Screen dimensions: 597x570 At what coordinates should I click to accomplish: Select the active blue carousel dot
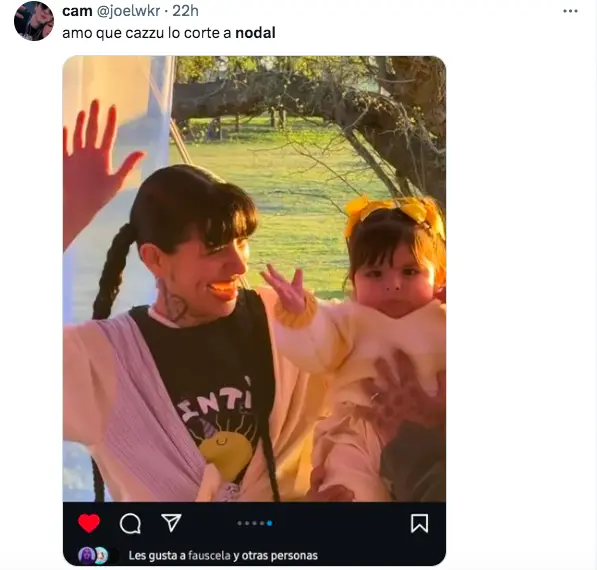(270, 524)
